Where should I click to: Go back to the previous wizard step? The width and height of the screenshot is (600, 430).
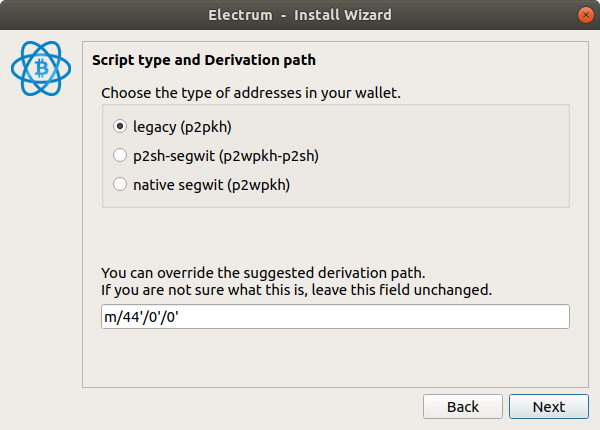click(463, 407)
